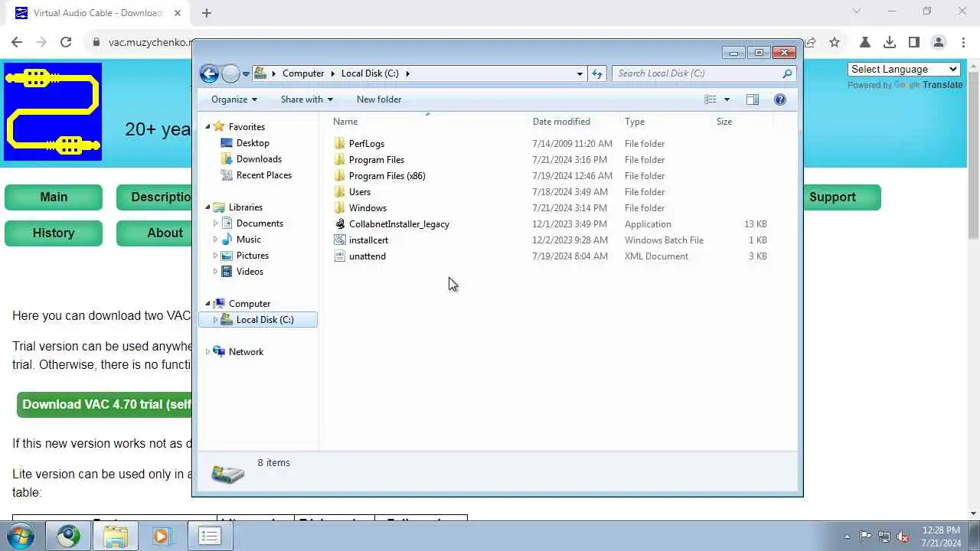
Task: Click the Virtual Audio Cable logo image
Action: click(x=53, y=112)
